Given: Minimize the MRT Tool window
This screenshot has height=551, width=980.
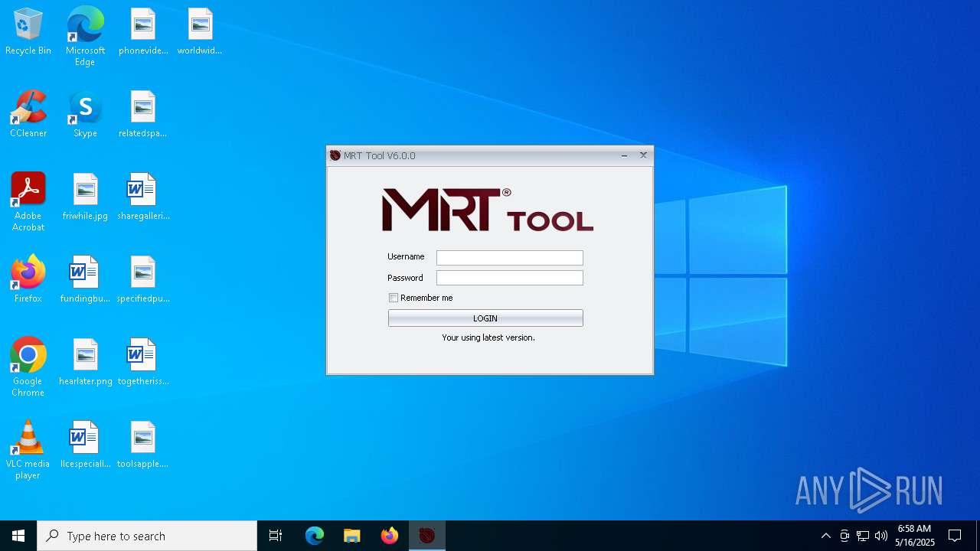Looking at the screenshot, I should [x=624, y=155].
